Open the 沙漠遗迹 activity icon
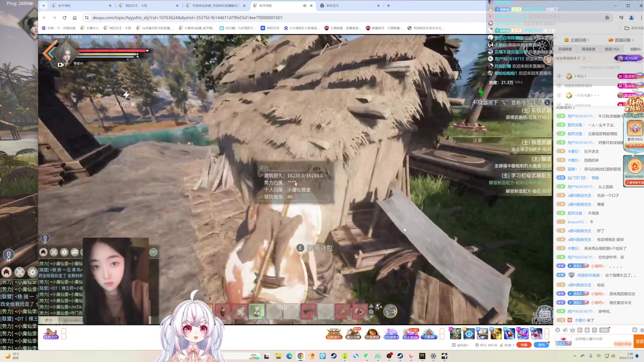The height and width of the screenshot is (362, 644). 372,334
